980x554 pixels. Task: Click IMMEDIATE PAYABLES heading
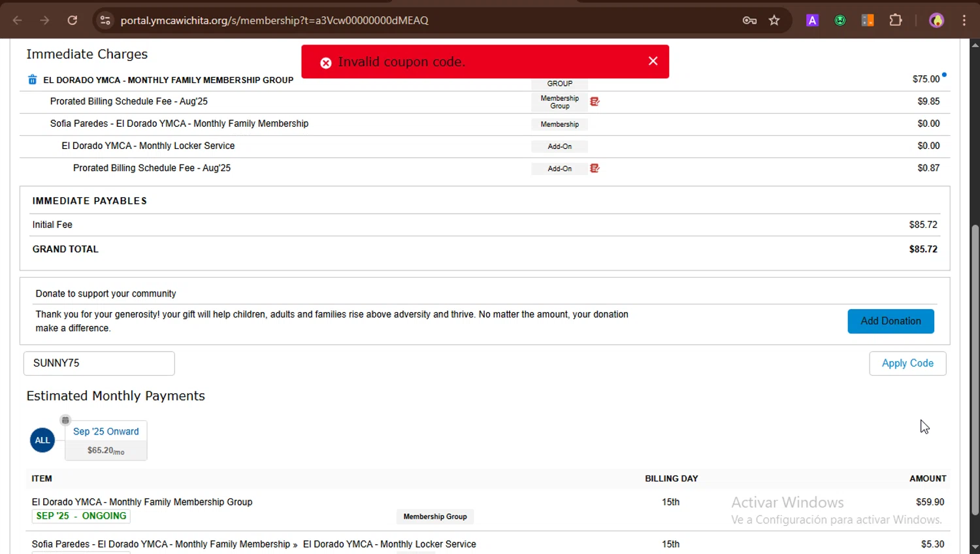pos(90,201)
